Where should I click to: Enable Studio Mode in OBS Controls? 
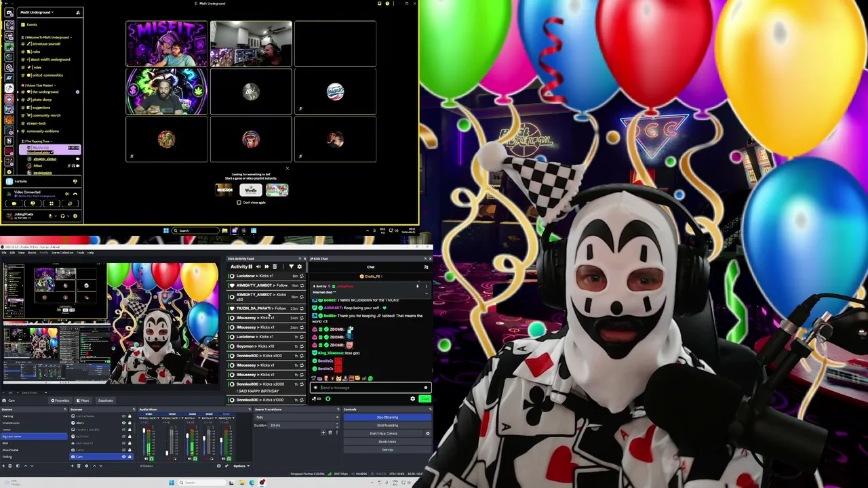(x=387, y=442)
